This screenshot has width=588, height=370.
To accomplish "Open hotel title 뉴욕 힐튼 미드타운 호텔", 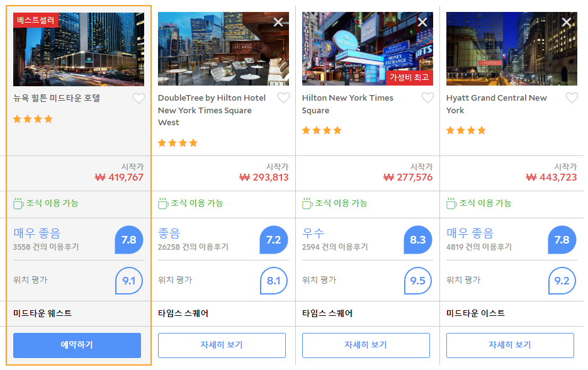I will pos(57,98).
